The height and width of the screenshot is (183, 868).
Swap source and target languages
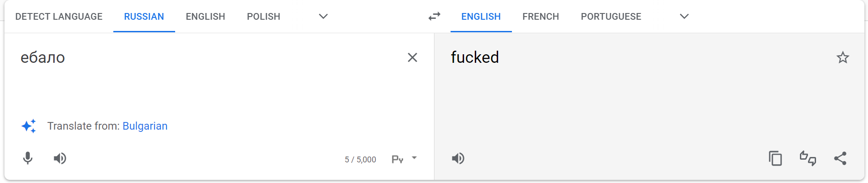(434, 17)
